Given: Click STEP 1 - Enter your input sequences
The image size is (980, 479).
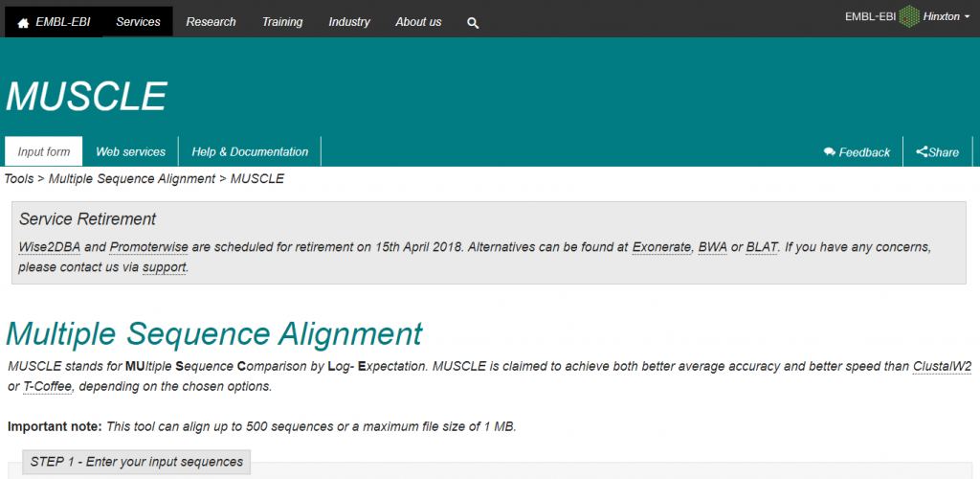Looking at the screenshot, I should (x=136, y=462).
